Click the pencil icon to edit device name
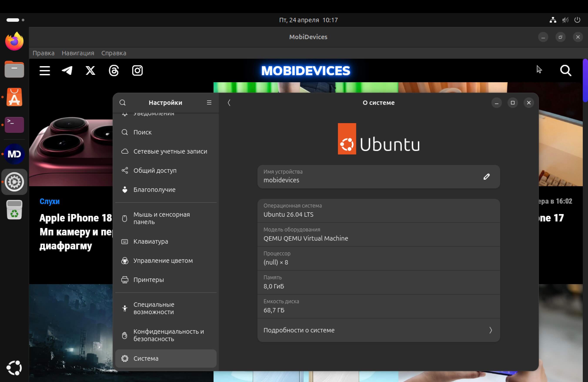Screen dimensions: 588x382 486,176
